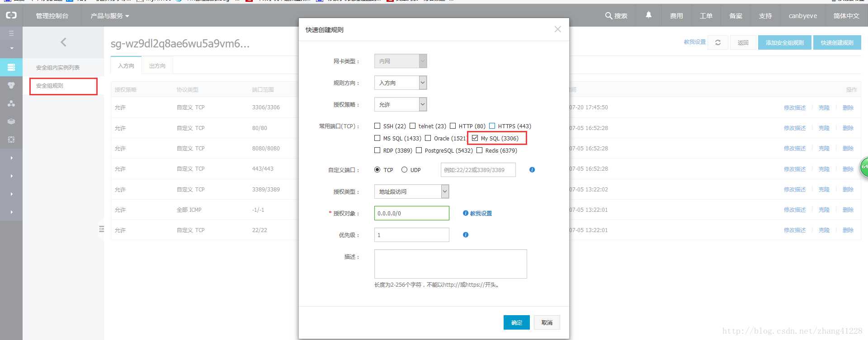Expand the second right-chevron in left rail
This screenshot has width=868, height=340.
[11, 176]
